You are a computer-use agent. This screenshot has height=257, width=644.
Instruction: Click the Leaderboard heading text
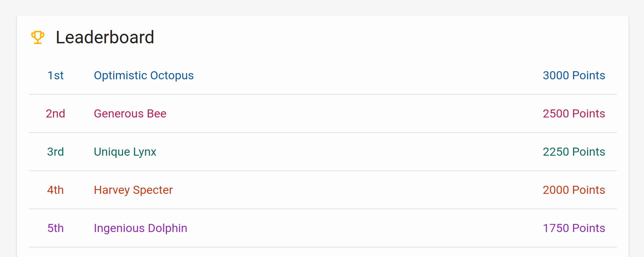click(105, 37)
